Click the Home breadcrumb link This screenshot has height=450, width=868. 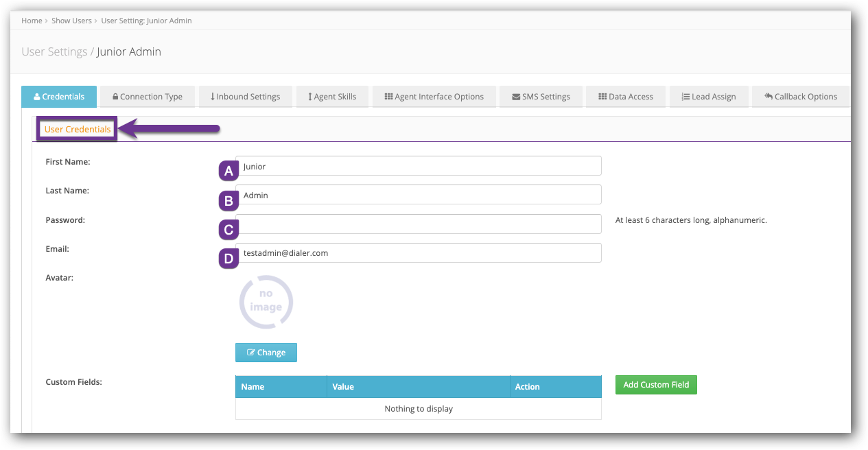pos(32,21)
